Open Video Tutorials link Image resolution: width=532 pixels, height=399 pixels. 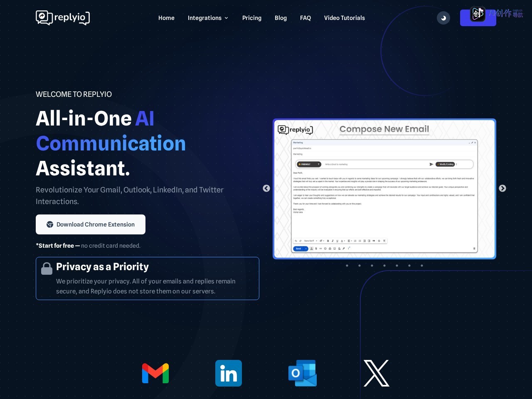coord(345,18)
